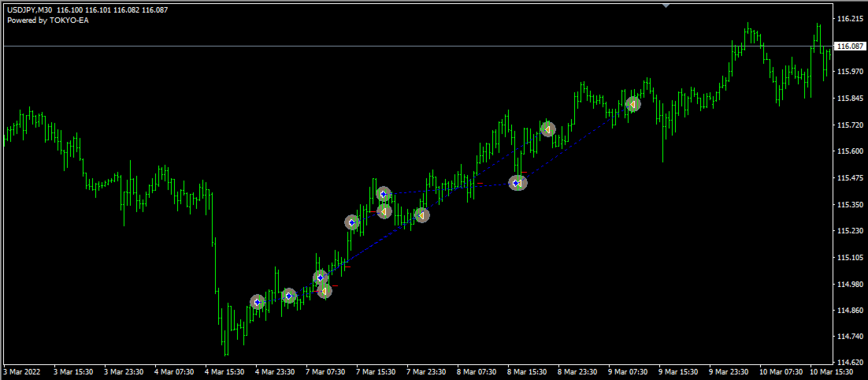Select the yellow close arrow near 115.320

point(384,211)
